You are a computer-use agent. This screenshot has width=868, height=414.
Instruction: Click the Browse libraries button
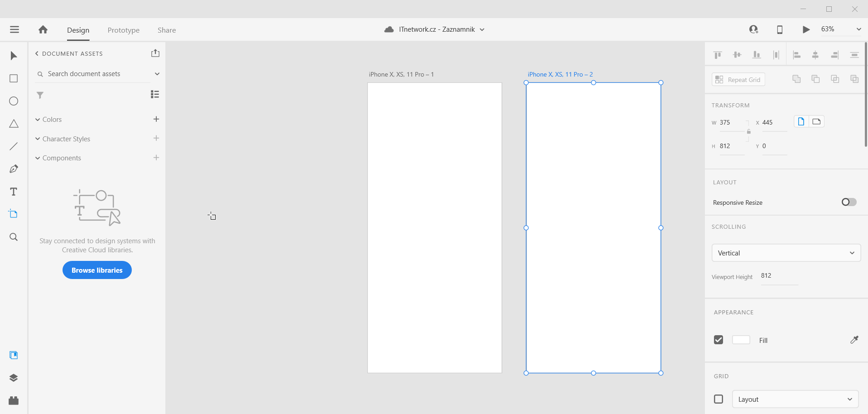point(96,270)
